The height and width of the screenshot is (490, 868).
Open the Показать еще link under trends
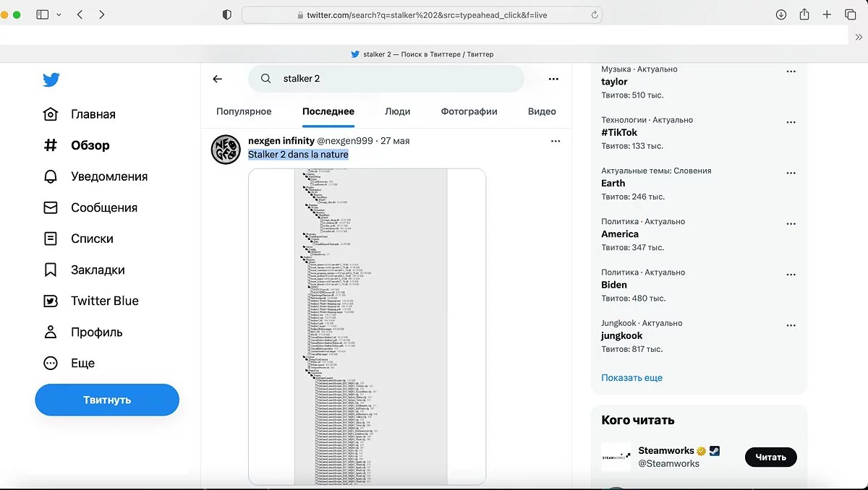click(x=631, y=377)
